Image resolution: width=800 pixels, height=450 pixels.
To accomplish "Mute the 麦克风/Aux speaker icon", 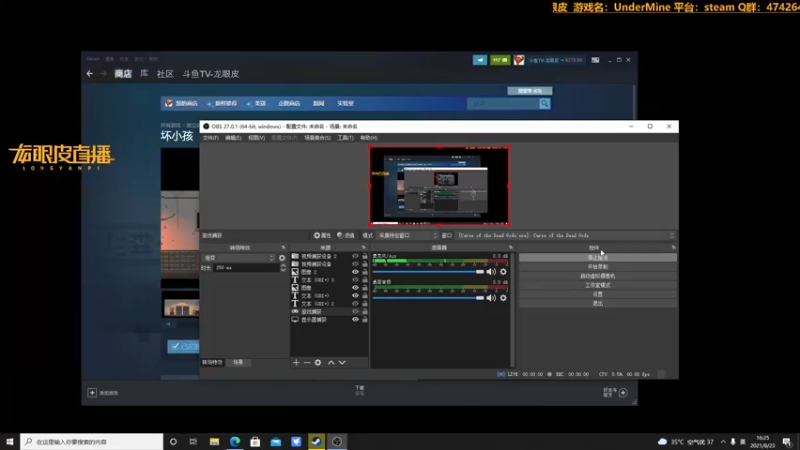I will click(x=491, y=272).
